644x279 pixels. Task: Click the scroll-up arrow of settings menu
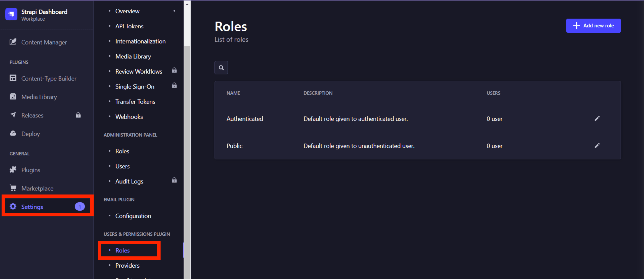(x=187, y=4)
